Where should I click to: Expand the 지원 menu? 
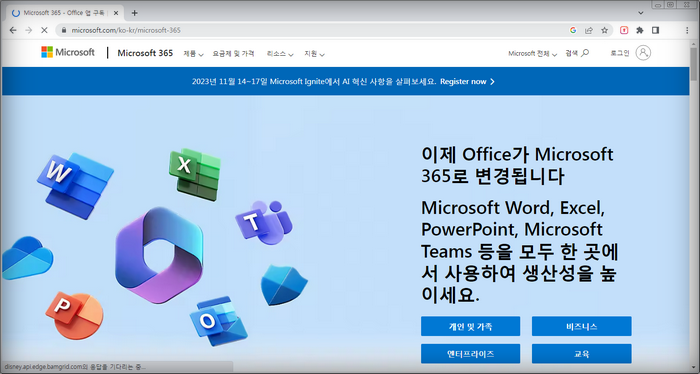[314, 54]
